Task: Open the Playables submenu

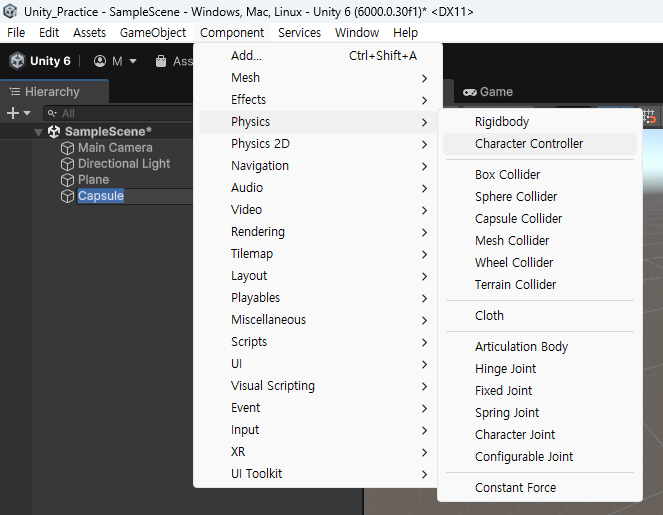Action: pyautogui.click(x=318, y=298)
